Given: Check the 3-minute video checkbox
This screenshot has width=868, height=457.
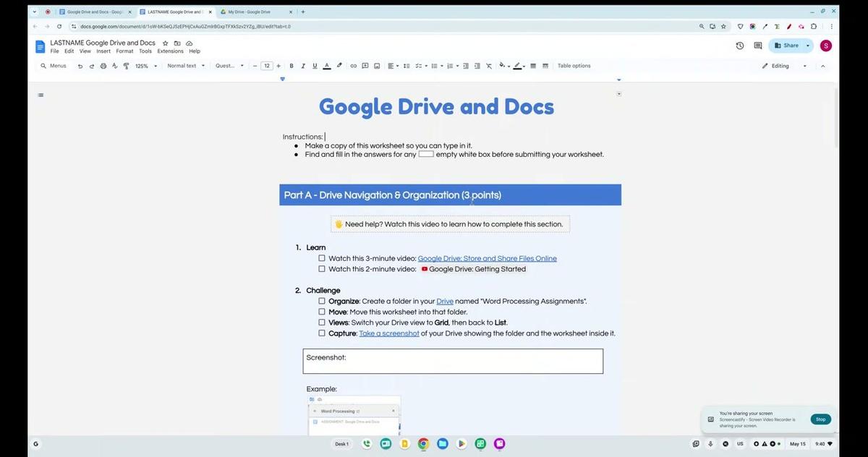Looking at the screenshot, I should 322,258.
